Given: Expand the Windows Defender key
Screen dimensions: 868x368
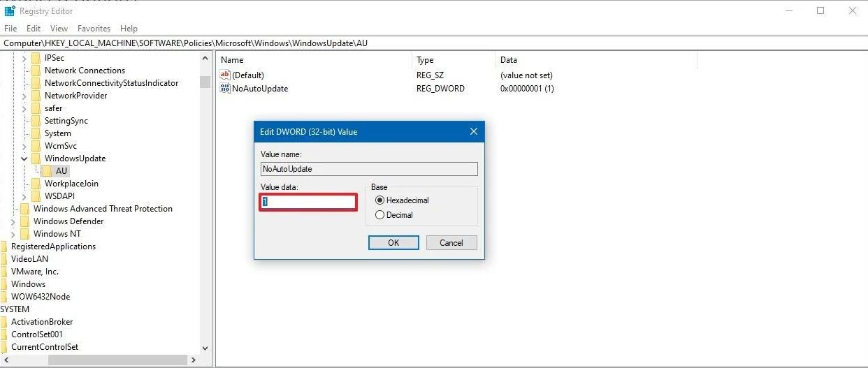Looking at the screenshot, I should [13, 221].
